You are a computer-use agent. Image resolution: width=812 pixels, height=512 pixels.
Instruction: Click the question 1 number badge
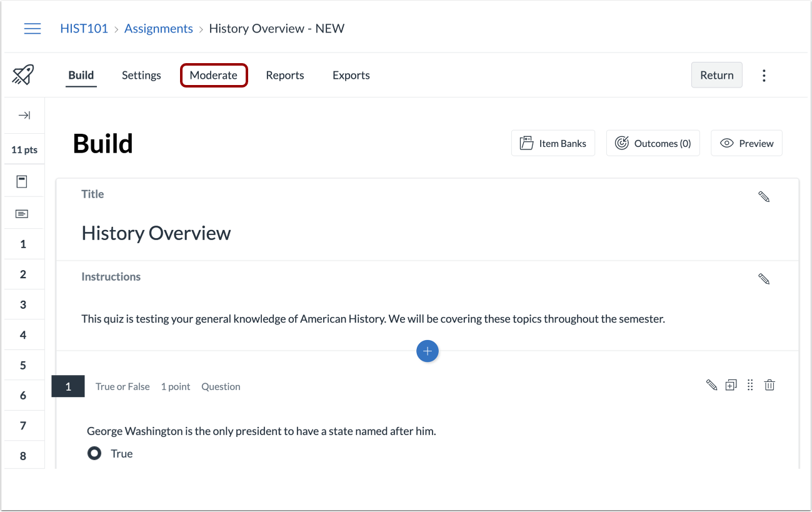(68, 386)
